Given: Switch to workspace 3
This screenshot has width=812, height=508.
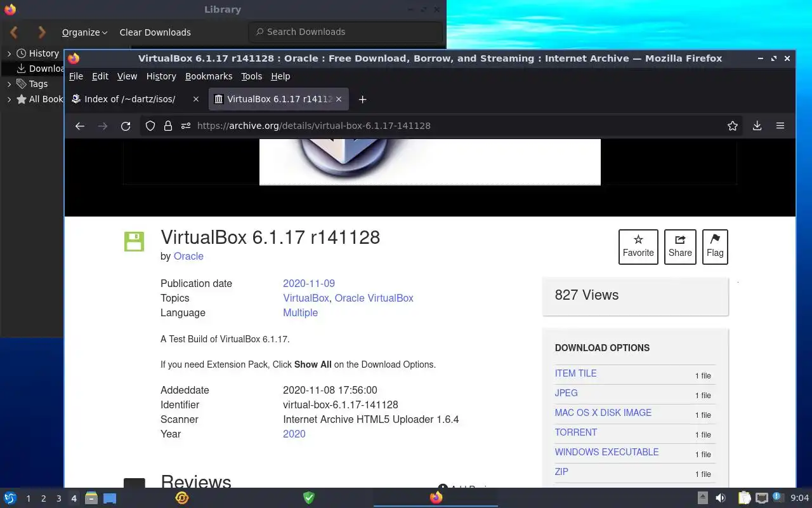Looking at the screenshot, I should (x=58, y=498).
